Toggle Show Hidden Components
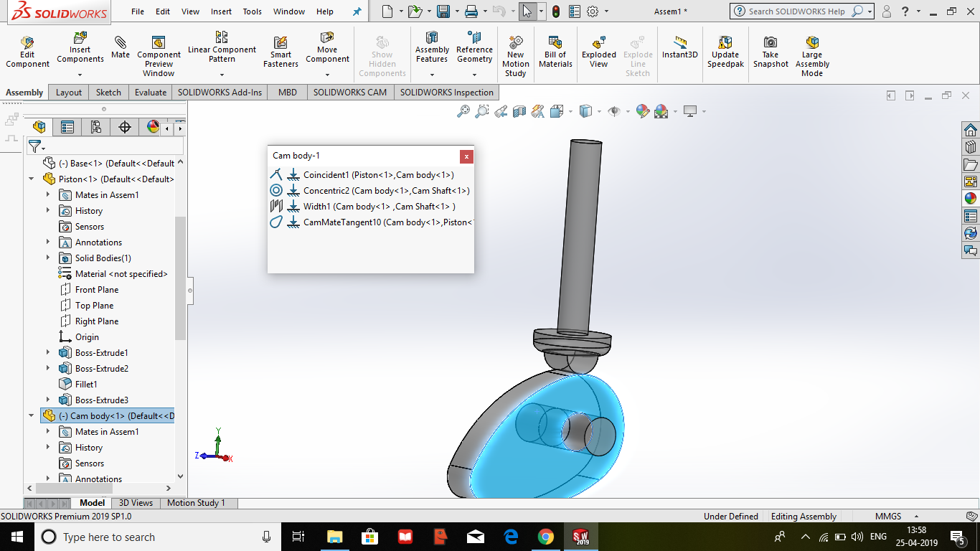The width and height of the screenshot is (980, 551). point(382,50)
